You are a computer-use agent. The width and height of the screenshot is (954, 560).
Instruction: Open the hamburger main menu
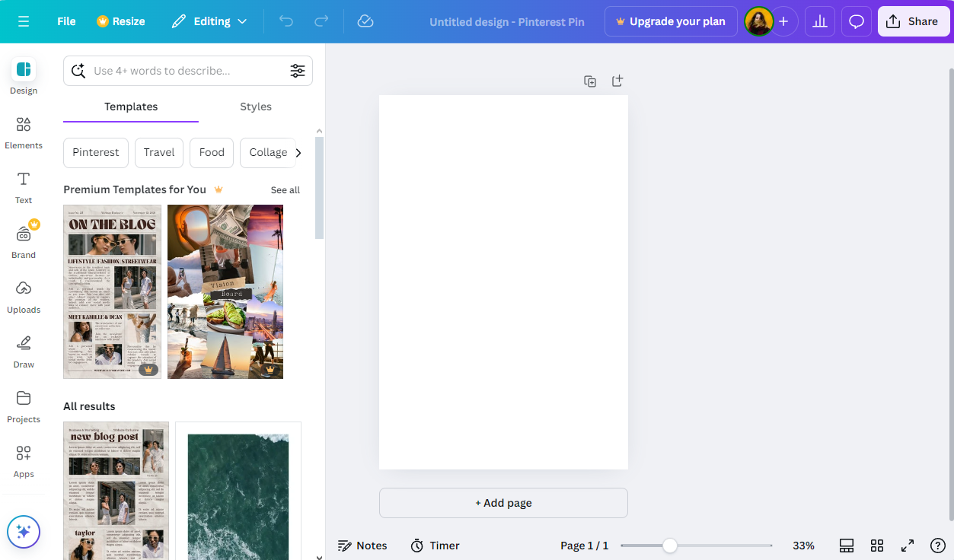coord(24,21)
